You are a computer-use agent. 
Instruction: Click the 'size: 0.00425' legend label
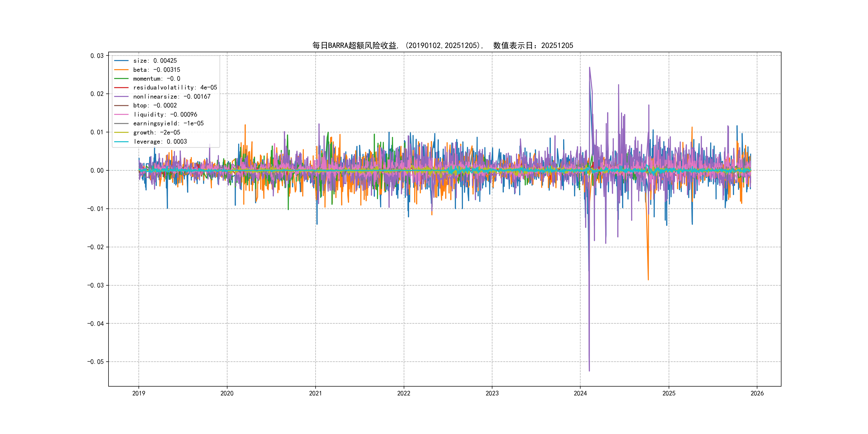pos(155,61)
